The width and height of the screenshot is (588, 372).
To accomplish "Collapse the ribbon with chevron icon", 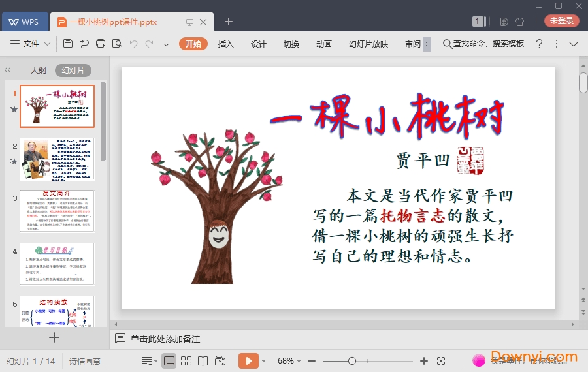I will click(574, 44).
